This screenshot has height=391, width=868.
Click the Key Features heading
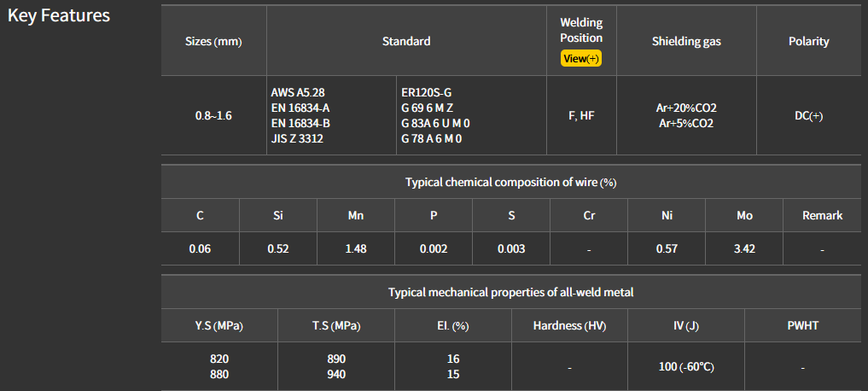click(59, 15)
